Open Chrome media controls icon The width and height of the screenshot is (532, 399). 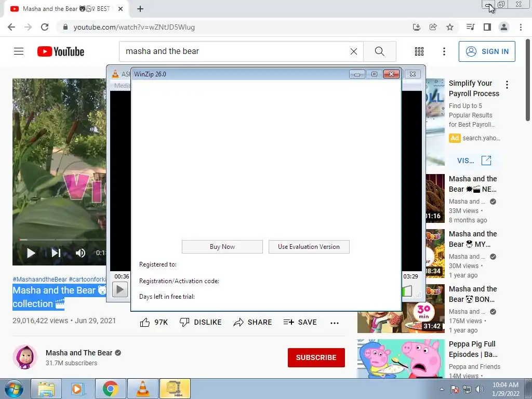coord(470,27)
